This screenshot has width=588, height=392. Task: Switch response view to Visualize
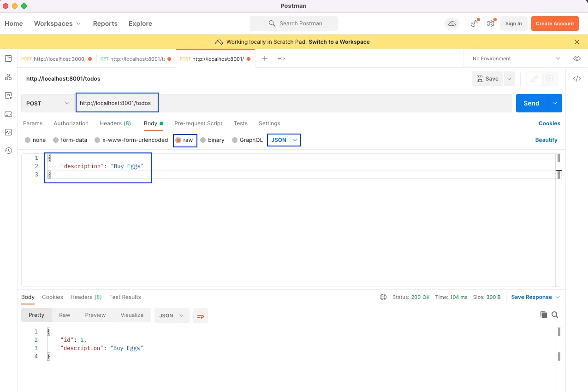[x=132, y=315]
